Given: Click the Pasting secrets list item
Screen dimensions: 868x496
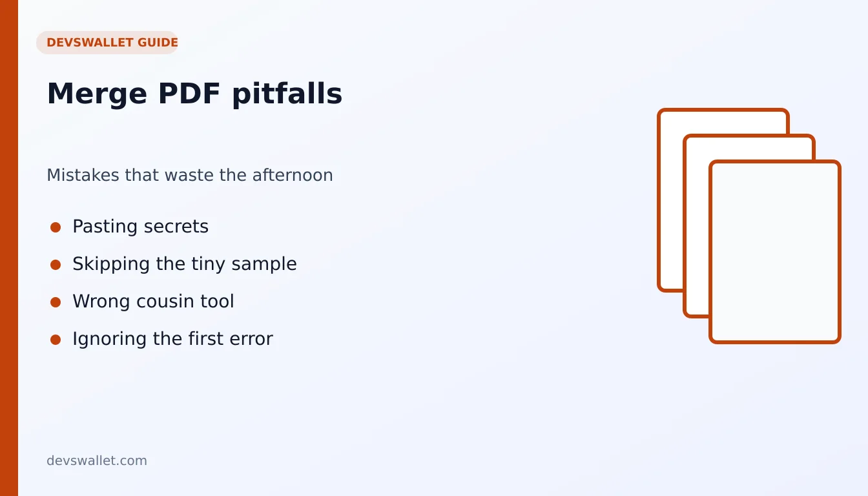Looking at the screenshot, I should (x=140, y=227).
